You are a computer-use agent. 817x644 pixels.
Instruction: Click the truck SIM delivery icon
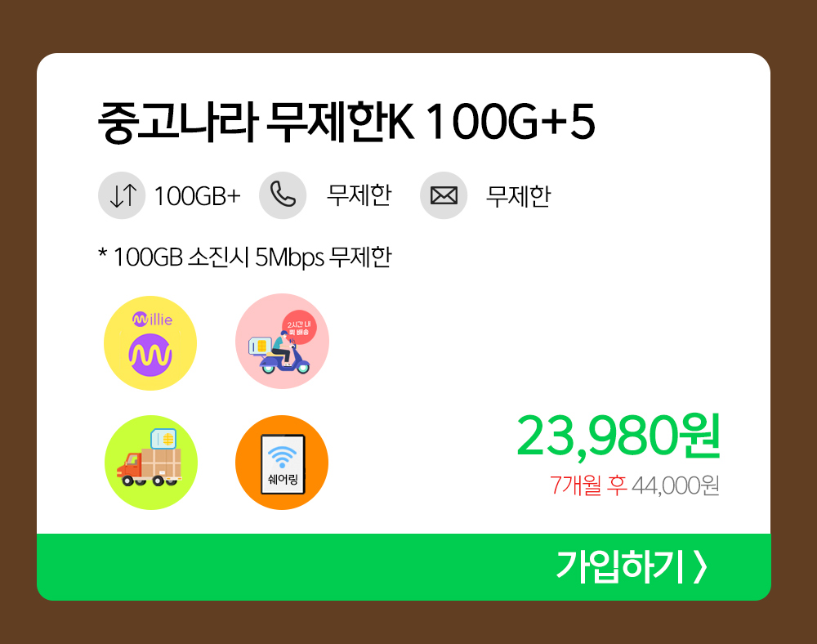pyautogui.click(x=151, y=462)
